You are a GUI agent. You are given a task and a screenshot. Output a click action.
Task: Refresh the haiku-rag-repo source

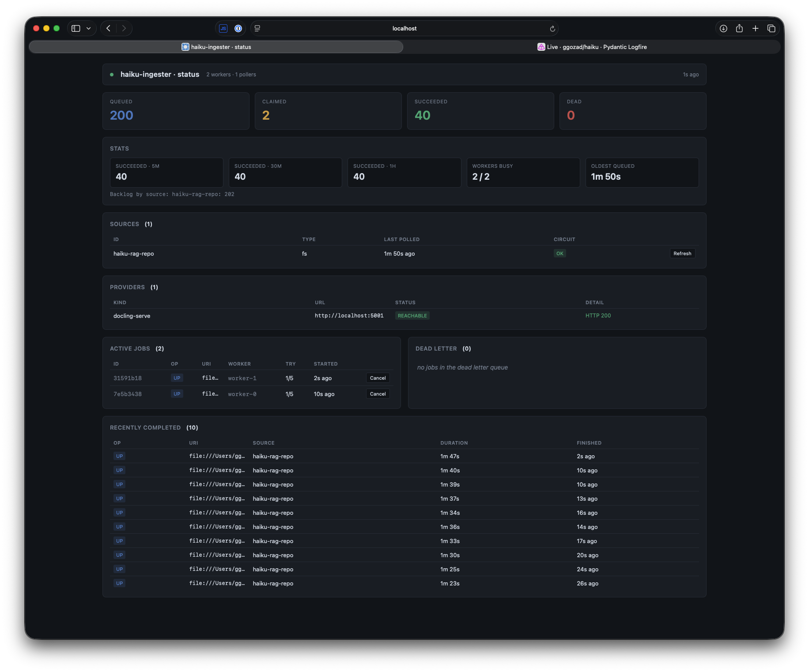(x=682, y=253)
